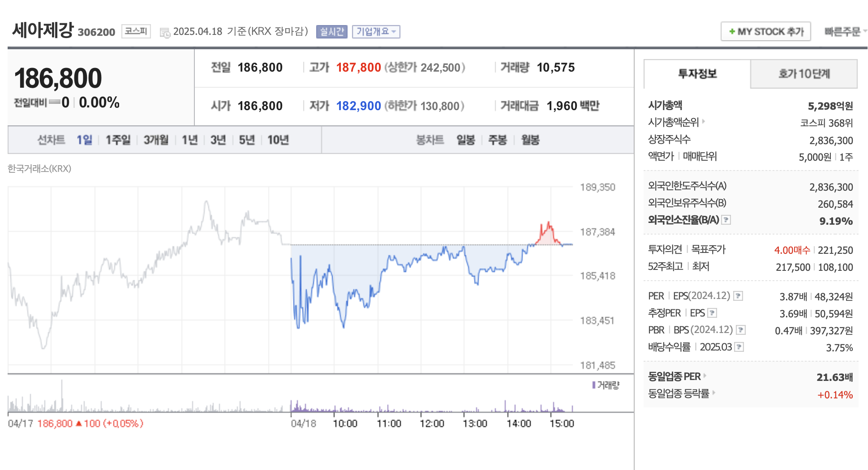Open help icon next to PER EPS(2024.12)
868x470 pixels.
739,296
